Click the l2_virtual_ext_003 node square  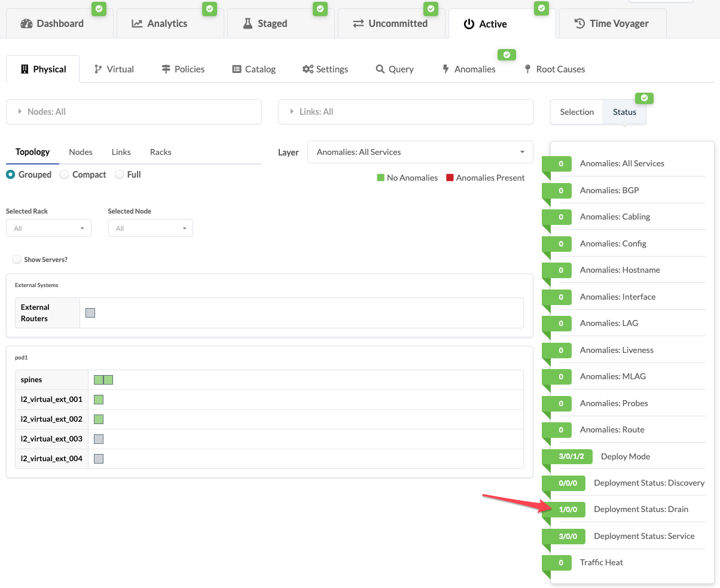pyautogui.click(x=99, y=439)
